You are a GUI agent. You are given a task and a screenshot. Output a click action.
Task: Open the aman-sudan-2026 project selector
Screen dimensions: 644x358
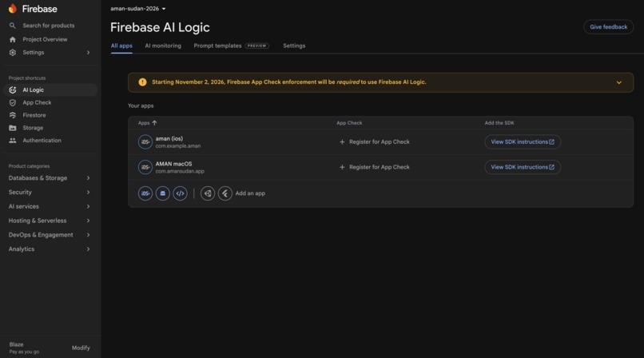[x=138, y=9]
